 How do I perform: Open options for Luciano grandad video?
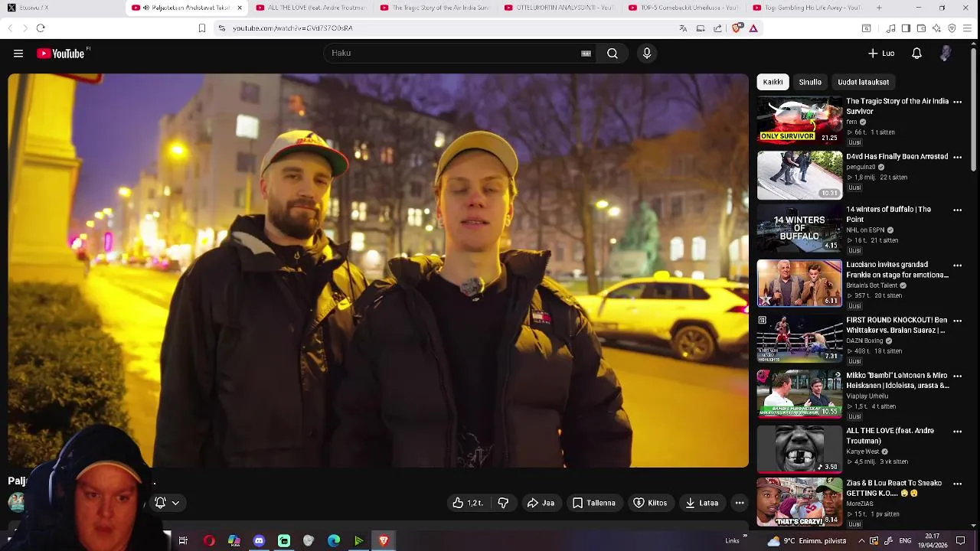click(957, 266)
